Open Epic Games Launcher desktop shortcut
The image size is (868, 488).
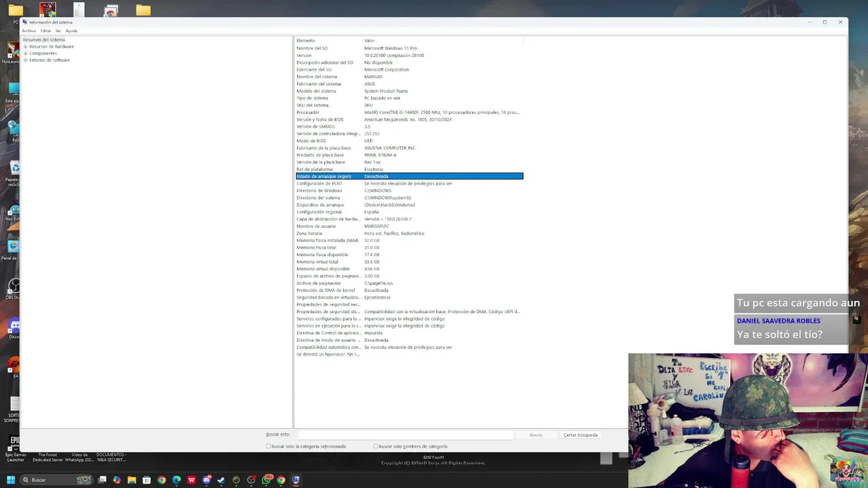coord(14,449)
